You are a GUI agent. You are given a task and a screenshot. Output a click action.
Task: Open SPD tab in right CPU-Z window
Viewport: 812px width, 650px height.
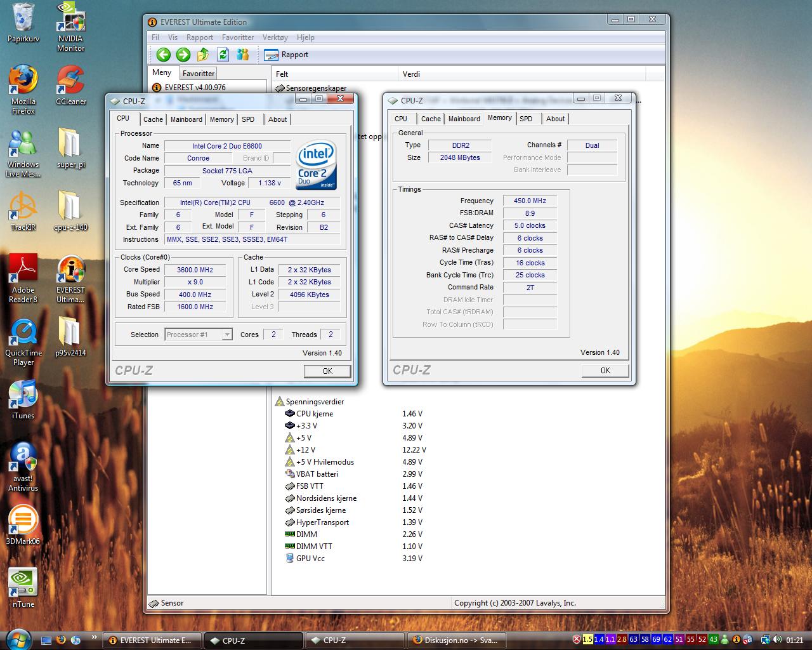[526, 119]
